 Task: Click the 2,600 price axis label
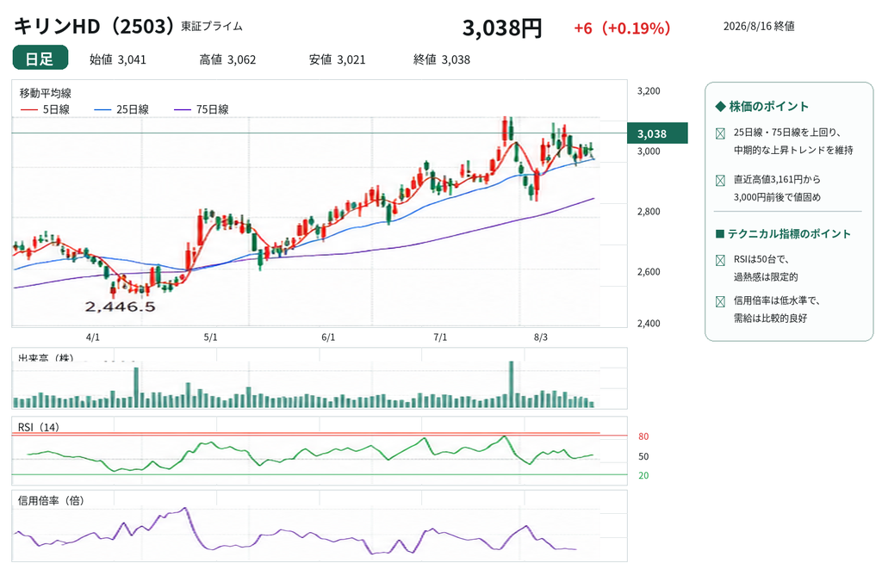click(x=649, y=272)
